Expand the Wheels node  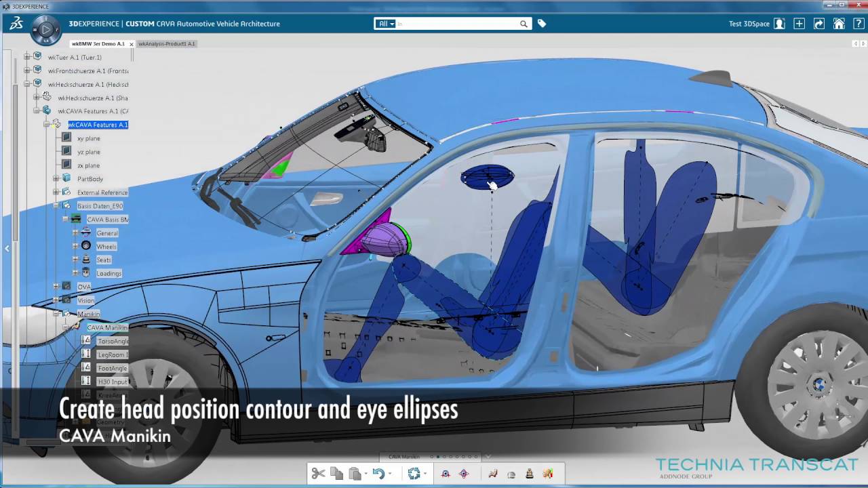(76, 246)
